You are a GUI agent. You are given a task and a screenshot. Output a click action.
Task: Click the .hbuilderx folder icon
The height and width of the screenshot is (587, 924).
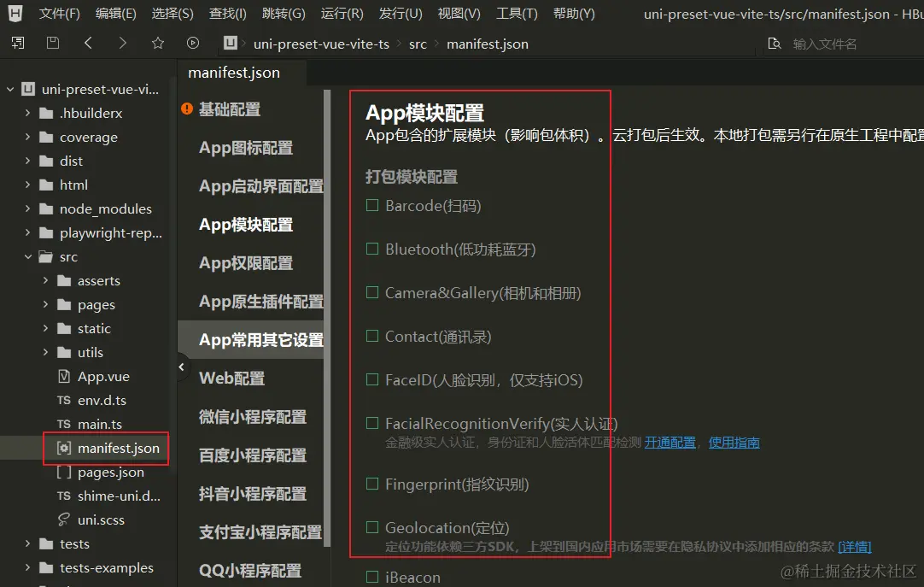[46, 113]
